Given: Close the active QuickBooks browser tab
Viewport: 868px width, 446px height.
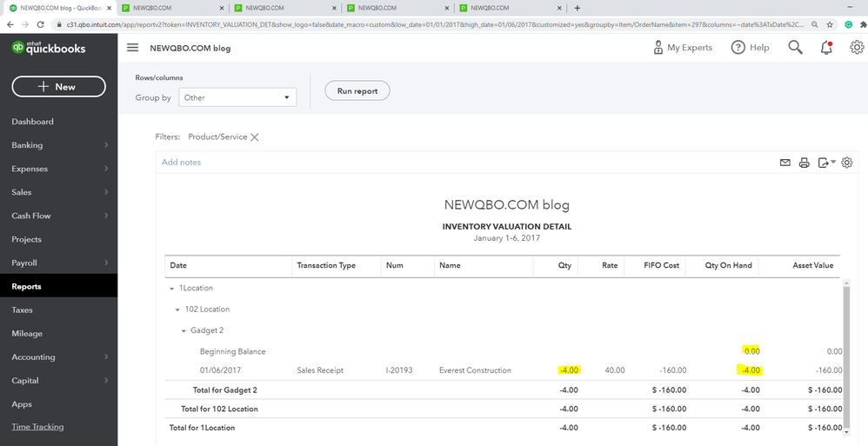Looking at the screenshot, I should click(109, 8).
